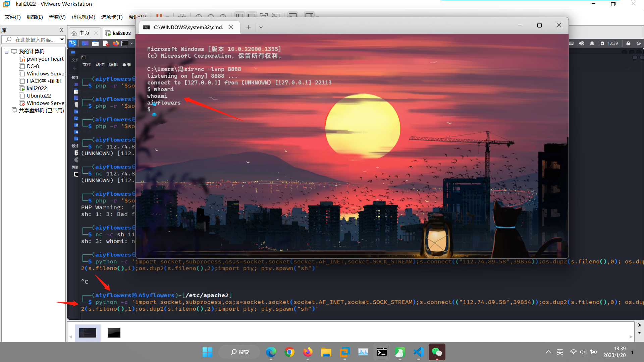Open the terminal launcher in the Kali panel
This screenshot has width=644, height=362.
point(125,43)
